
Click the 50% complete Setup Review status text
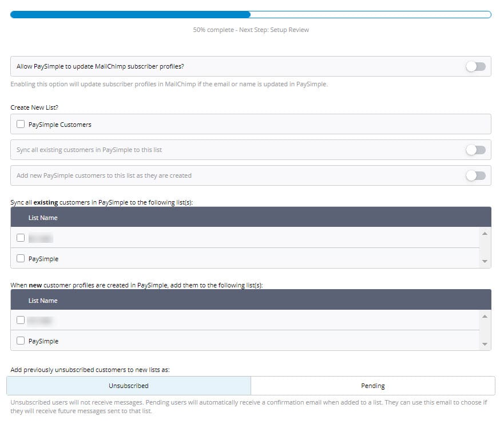coord(251,30)
